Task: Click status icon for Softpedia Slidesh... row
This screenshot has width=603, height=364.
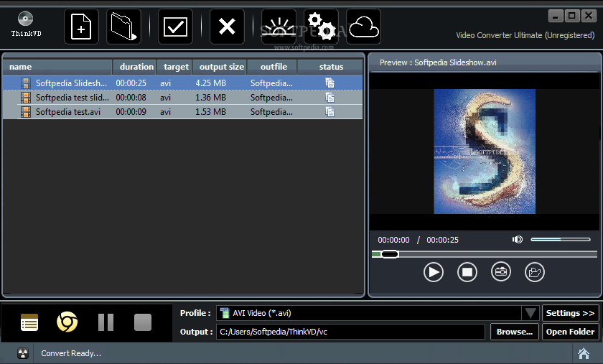Action: 329,83
